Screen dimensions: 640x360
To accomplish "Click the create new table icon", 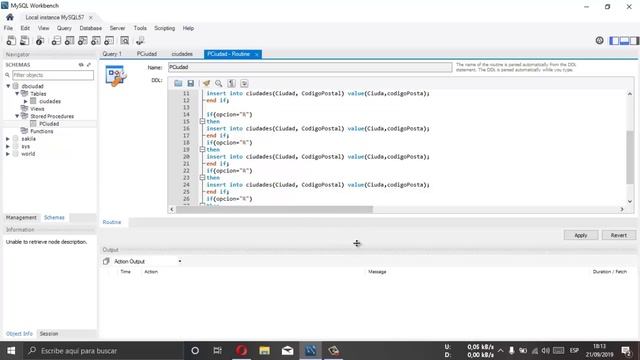I will [69, 40].
